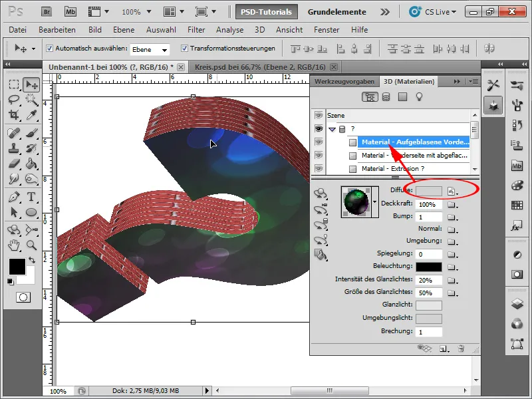Viewport: 532px width, 399px height.
Task: Select the Magic Wand tool
Action: (x=31, y=99)
